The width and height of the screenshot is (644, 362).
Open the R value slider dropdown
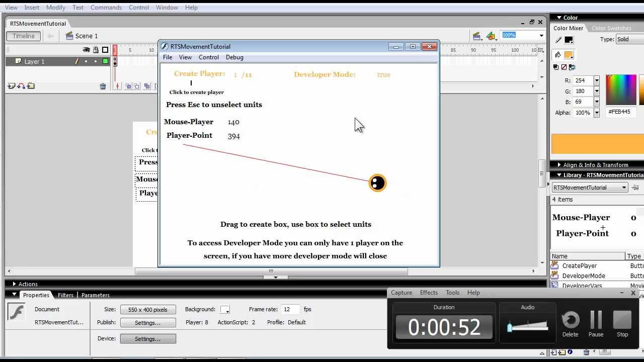597,80
